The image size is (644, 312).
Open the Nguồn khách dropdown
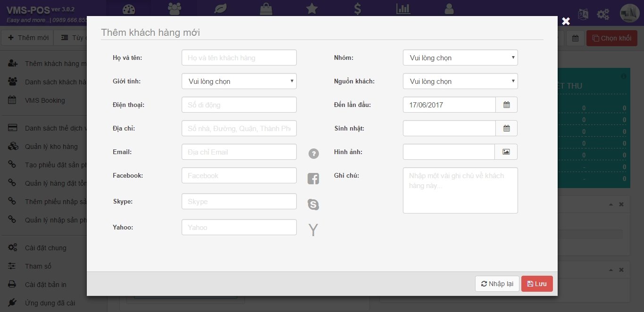point(460,81)
